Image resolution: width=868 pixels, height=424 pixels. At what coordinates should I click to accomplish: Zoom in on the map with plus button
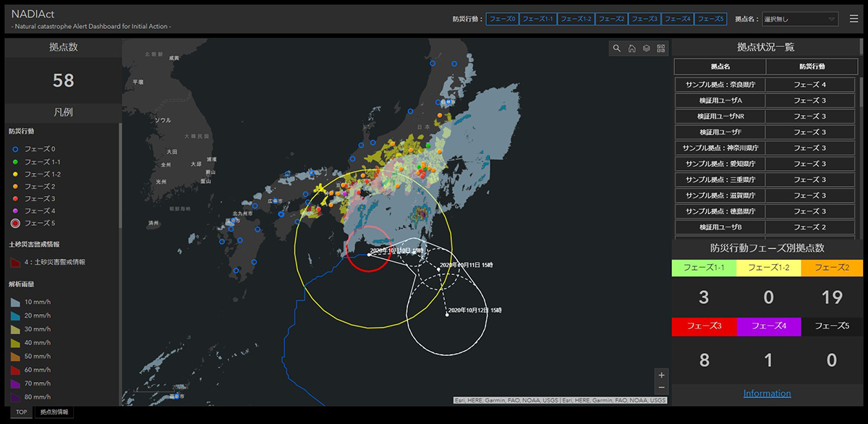tap(661, 375)
